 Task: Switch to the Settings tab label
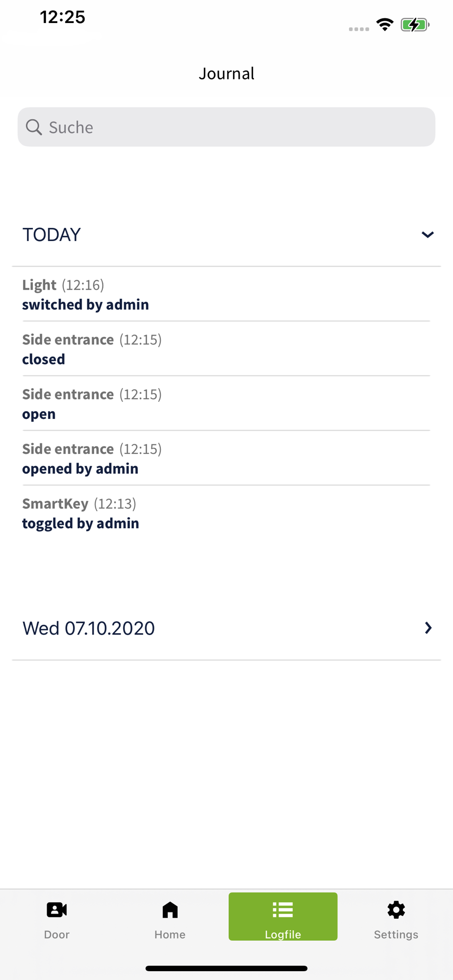pos(396,934)
